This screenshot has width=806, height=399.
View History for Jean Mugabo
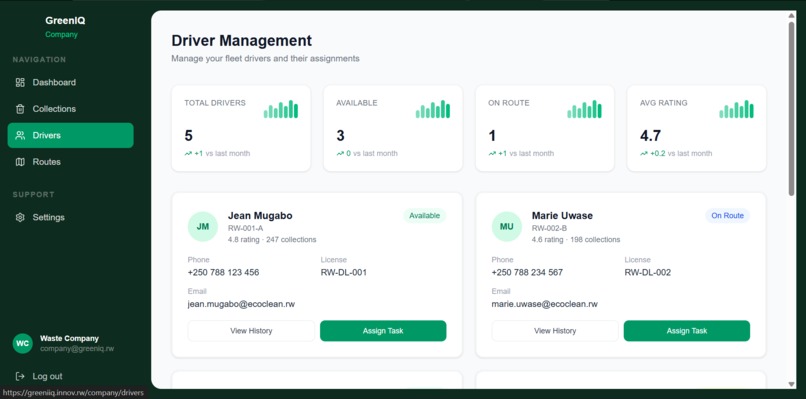tap(251, 331)
